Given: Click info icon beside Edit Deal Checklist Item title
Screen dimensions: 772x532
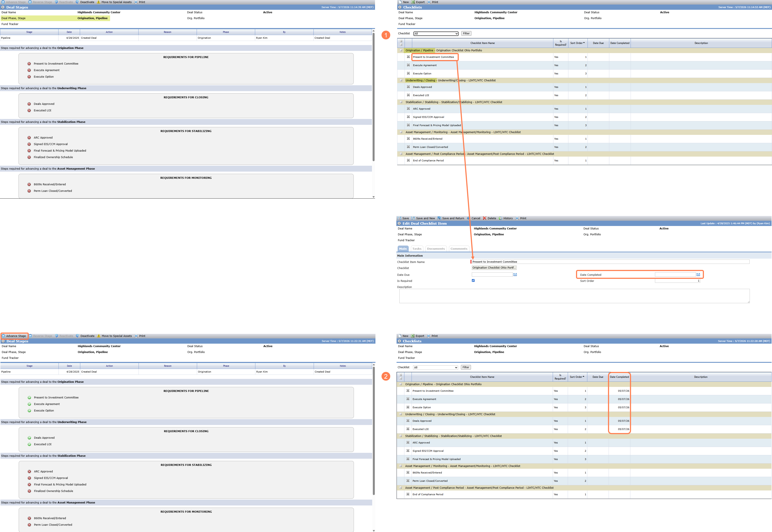Looking at the screenshot, I should [399, 224].
